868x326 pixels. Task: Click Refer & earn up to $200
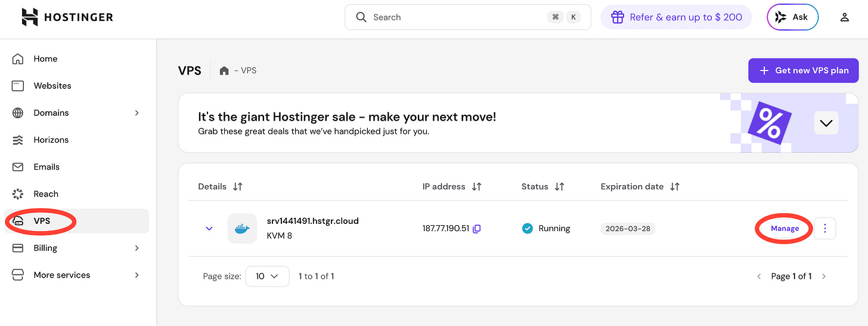(676, 17)
